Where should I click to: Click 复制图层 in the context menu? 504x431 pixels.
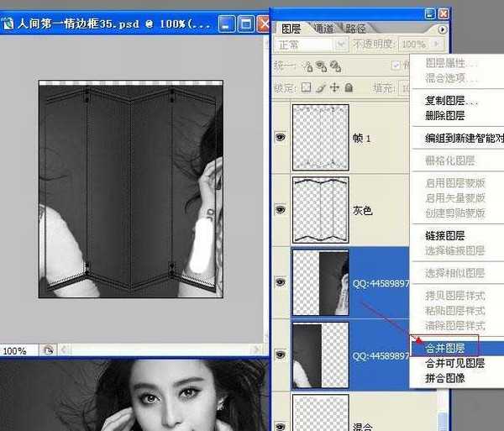445,100
